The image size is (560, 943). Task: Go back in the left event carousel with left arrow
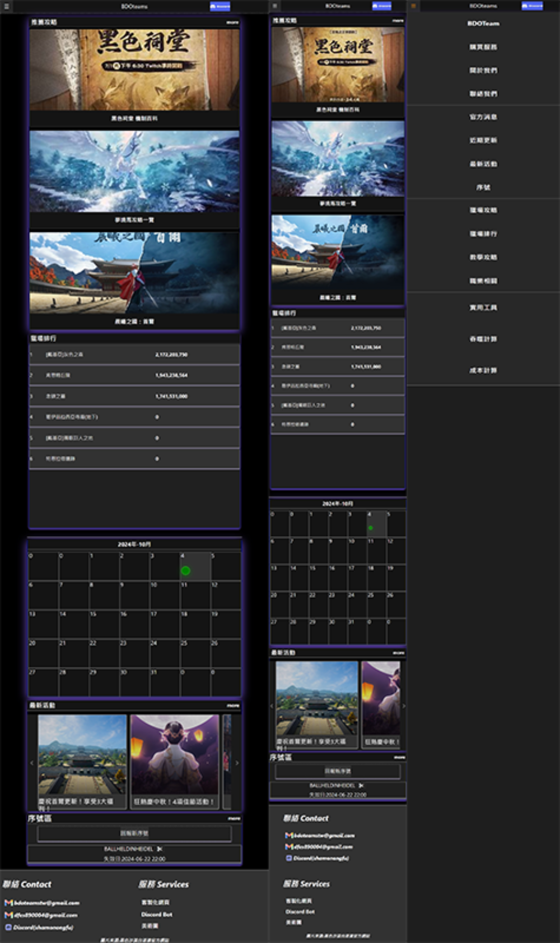click(32, 763)
